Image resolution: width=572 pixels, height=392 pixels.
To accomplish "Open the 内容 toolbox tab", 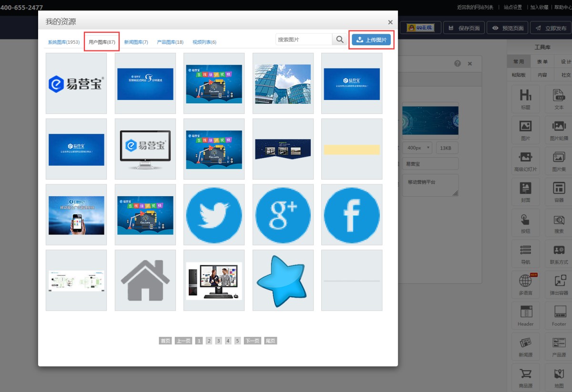I will [x=542, y=75].
